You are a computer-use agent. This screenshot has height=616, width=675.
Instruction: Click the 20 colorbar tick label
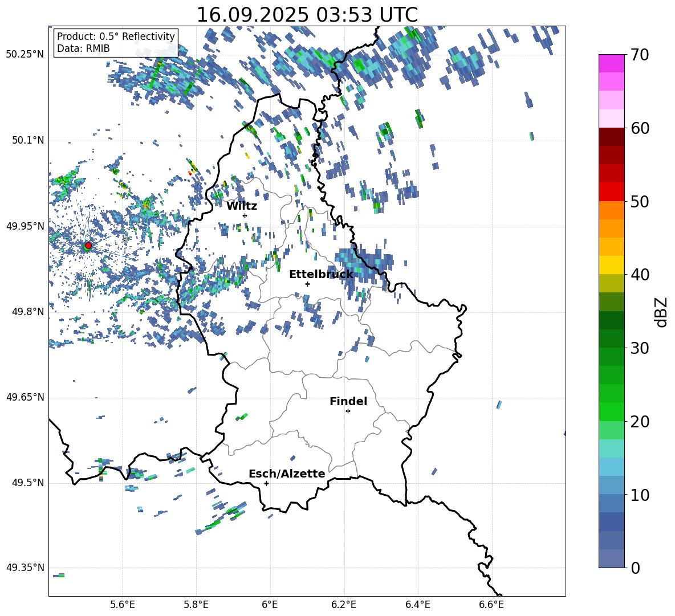point(640,421)
